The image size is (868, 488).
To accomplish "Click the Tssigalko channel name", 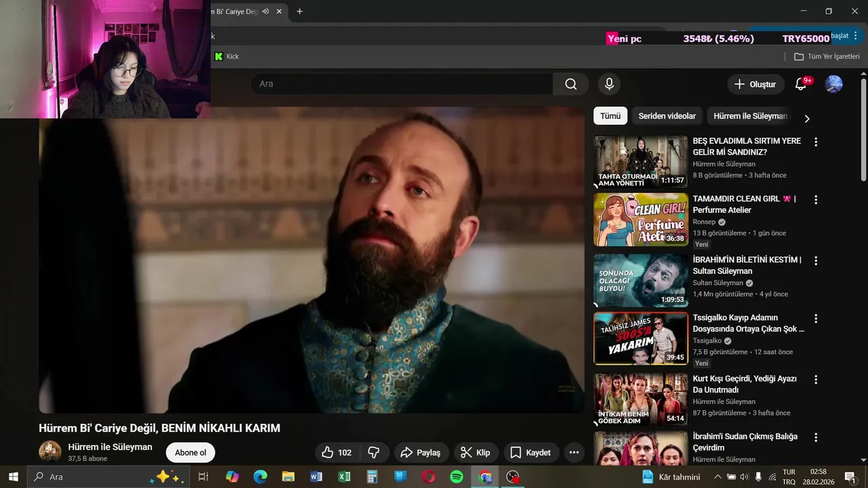I will (x=707, y=341).
